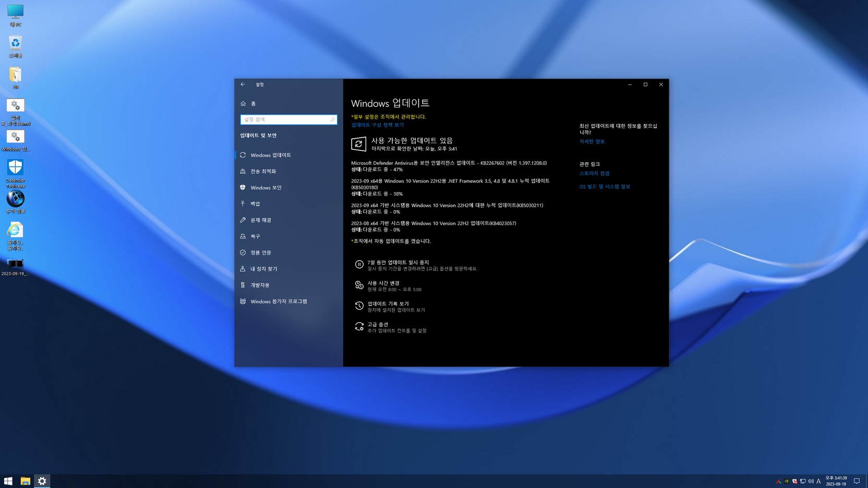The height and width of the screenshot is (488, 868).
Task: Click the magnifier icon in the search box
Action: point(332,119)
